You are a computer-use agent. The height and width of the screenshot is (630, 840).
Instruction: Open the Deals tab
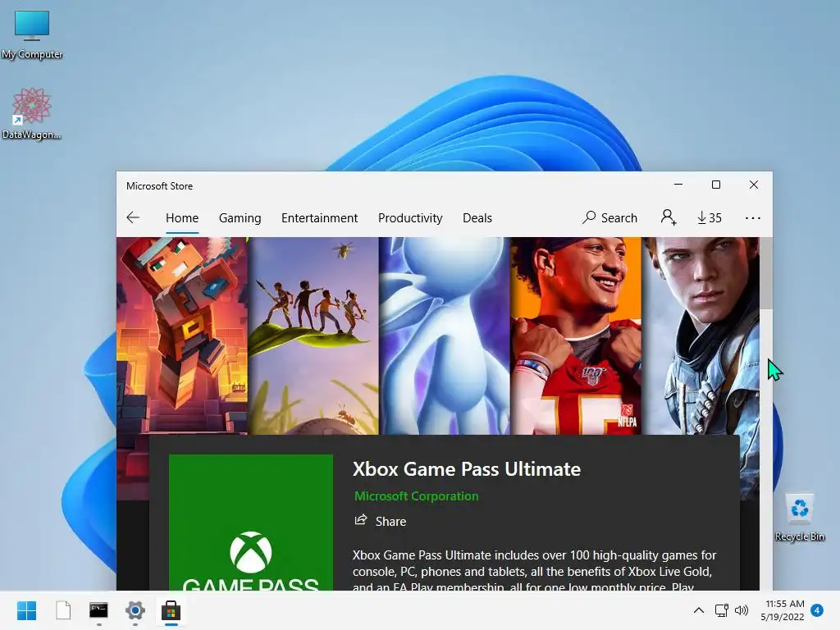point(477,218)
